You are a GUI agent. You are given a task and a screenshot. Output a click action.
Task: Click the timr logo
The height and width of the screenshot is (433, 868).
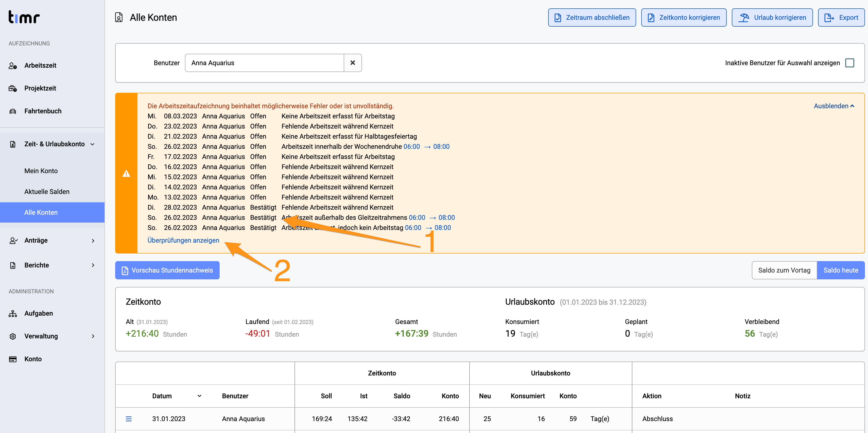[x=24, y=17]
